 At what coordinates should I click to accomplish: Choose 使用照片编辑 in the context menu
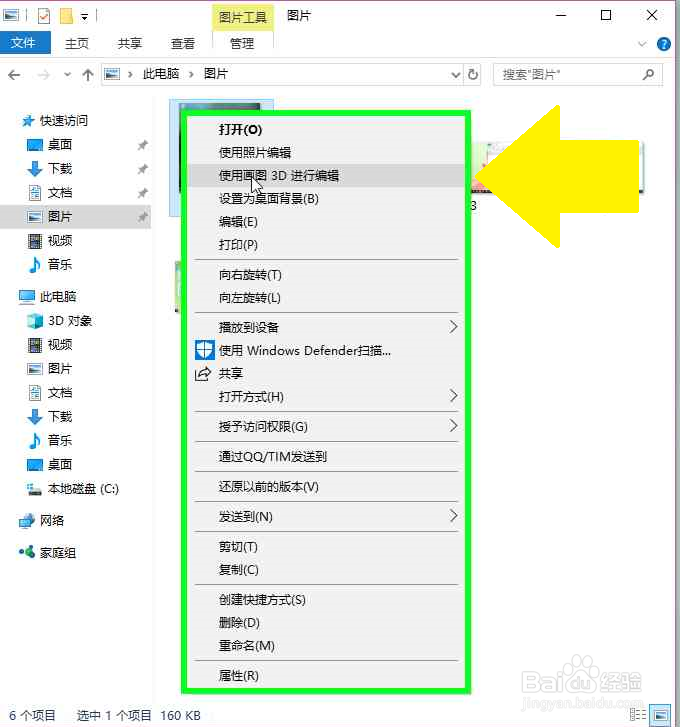pyautogui.click(x=326, y=153)
